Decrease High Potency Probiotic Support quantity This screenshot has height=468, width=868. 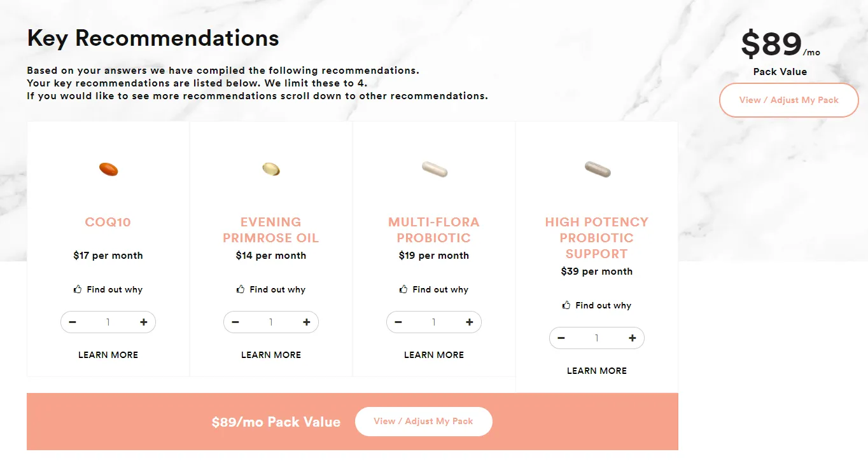561,338
